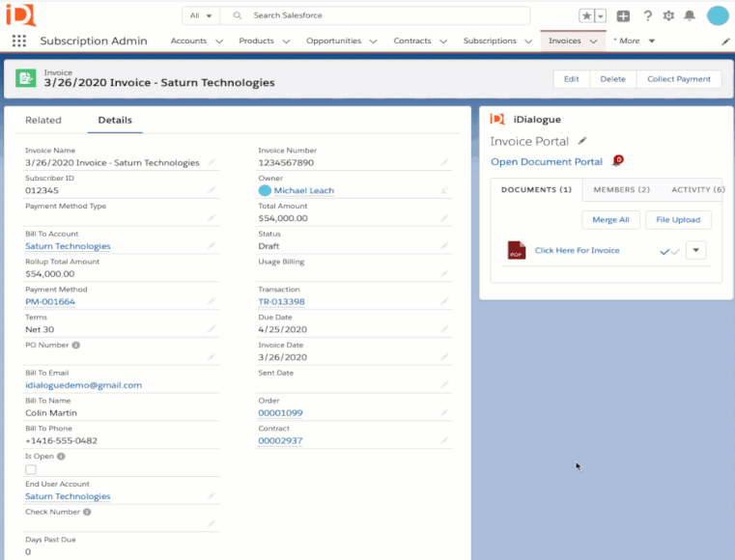735x560 pixels.
Task: Switch to the Related tab
Action: point(43,120)
